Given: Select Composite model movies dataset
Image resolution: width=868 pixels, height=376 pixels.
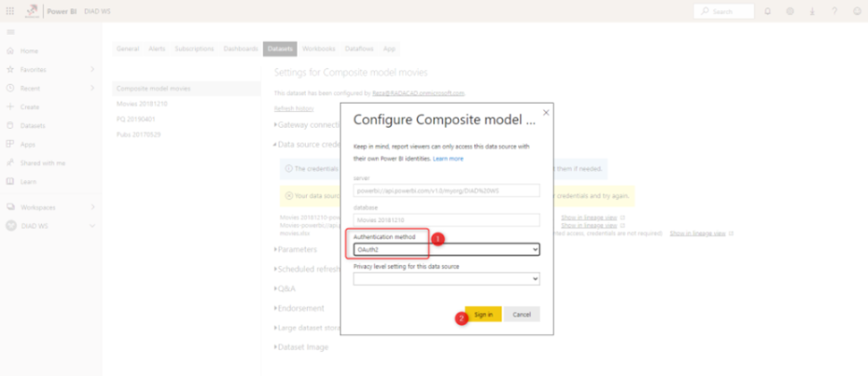Looking at the screenshot, I should point(186,89).
